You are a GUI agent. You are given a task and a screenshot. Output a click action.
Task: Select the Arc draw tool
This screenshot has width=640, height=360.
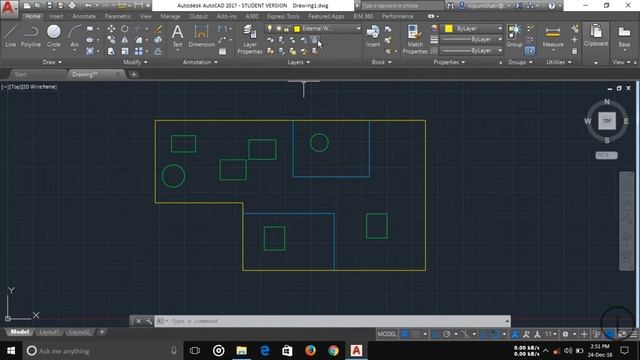[74, 36]
